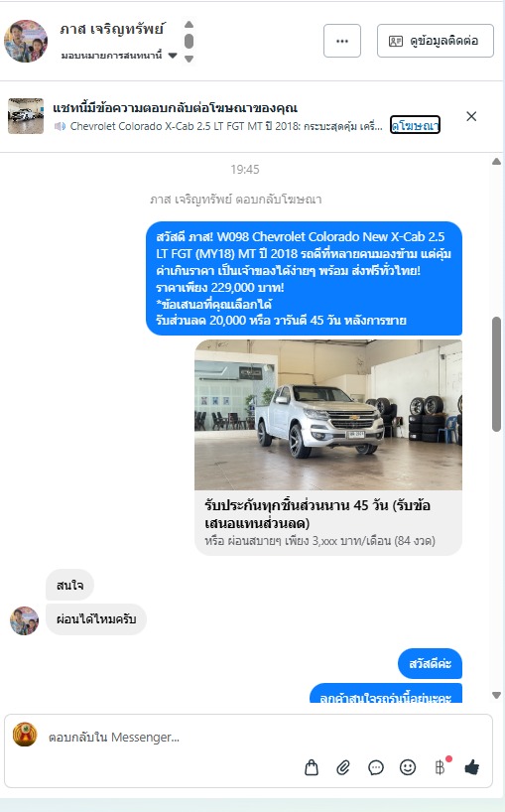The image size is (505, 812).
Task: Click the up arrow next to contact name
Action: [189, 25]
